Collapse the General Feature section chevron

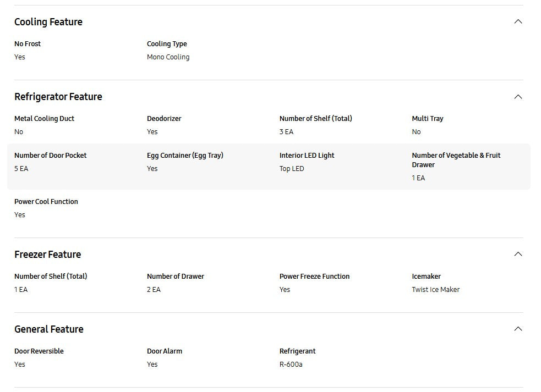(x=517, y=329)
